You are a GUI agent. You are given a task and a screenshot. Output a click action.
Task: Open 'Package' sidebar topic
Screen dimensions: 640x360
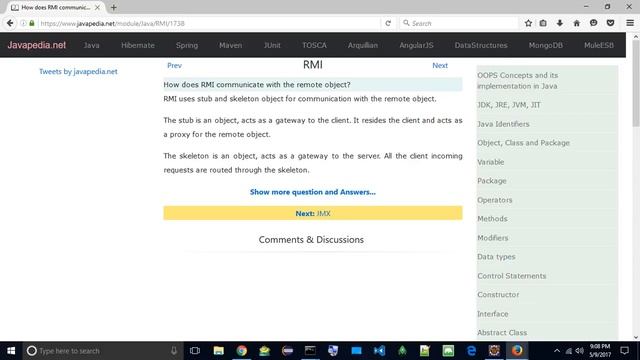tap(492, 181)
